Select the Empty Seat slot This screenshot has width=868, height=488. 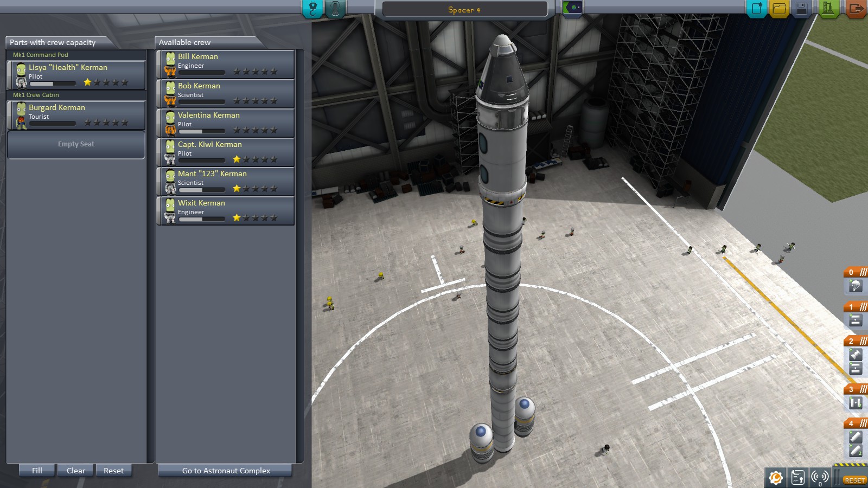tap(76, 144)
